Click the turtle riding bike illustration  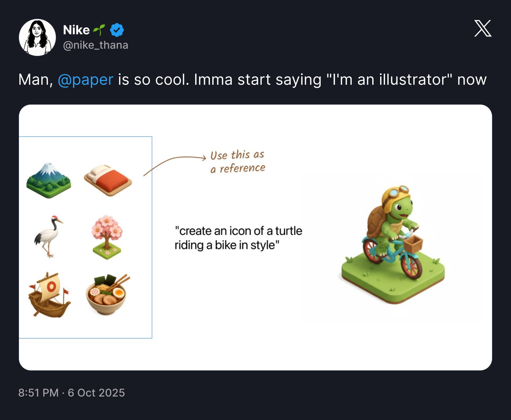point(392,245)
